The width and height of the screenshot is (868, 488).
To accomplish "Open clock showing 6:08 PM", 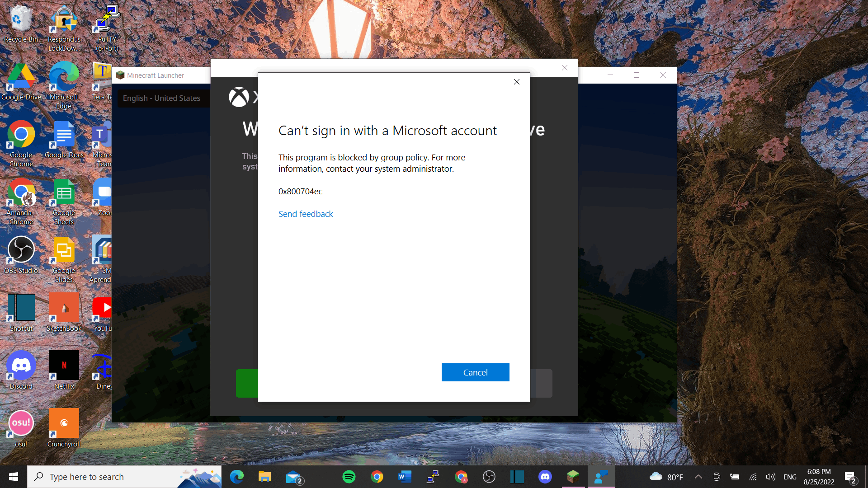I will pos(819,477).
